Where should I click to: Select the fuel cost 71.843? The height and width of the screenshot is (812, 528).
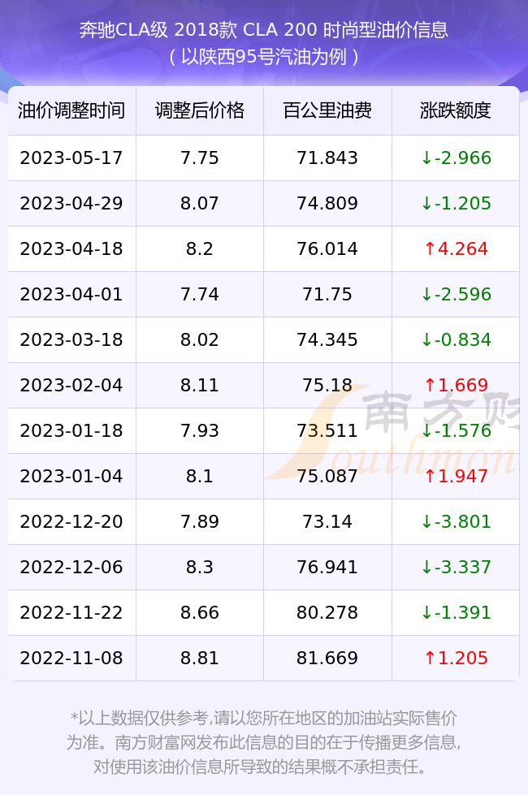click(x=327, y=158)
